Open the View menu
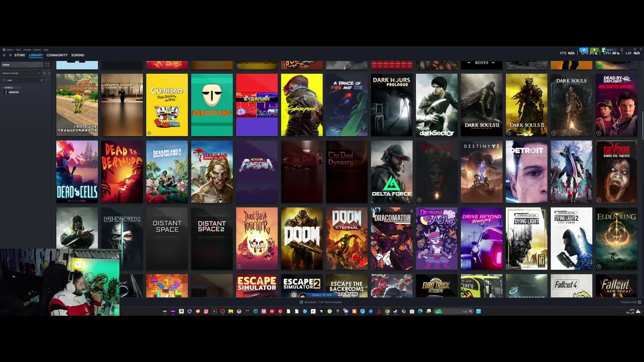This screenshot has height=362, width=644. pyautogui.click(x=18, y=50)
